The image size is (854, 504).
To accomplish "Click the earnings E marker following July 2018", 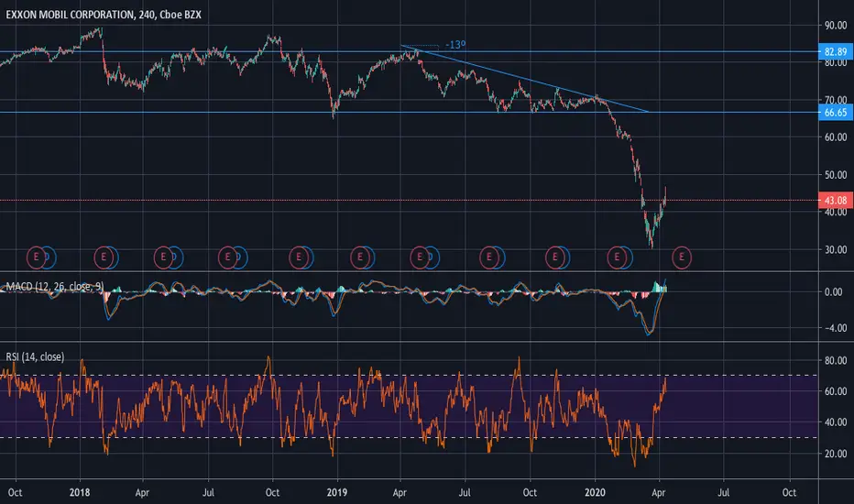I will tap(227, 257).
